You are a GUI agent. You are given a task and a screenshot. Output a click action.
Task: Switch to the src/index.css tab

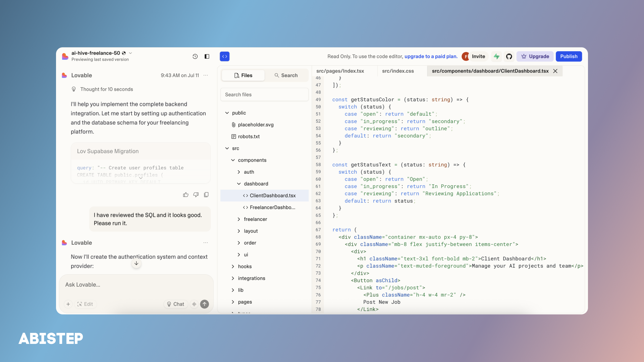tap(398, 71)
